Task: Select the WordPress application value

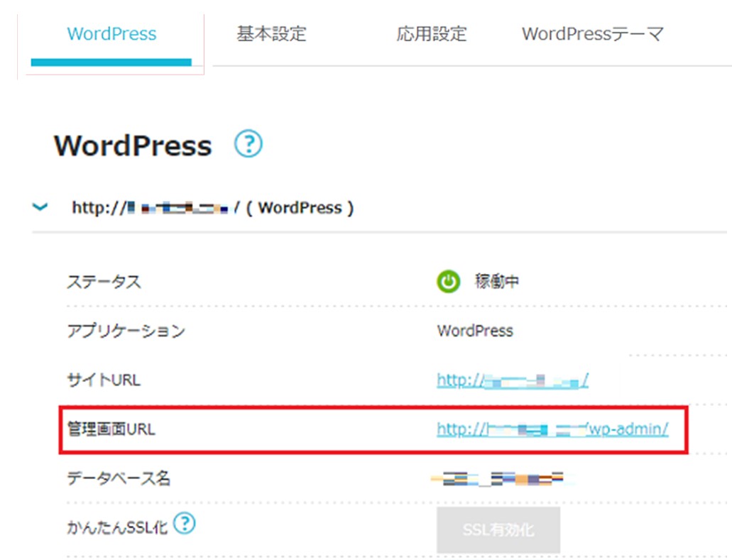Action: pyautogui.click(x=475, y=331)
